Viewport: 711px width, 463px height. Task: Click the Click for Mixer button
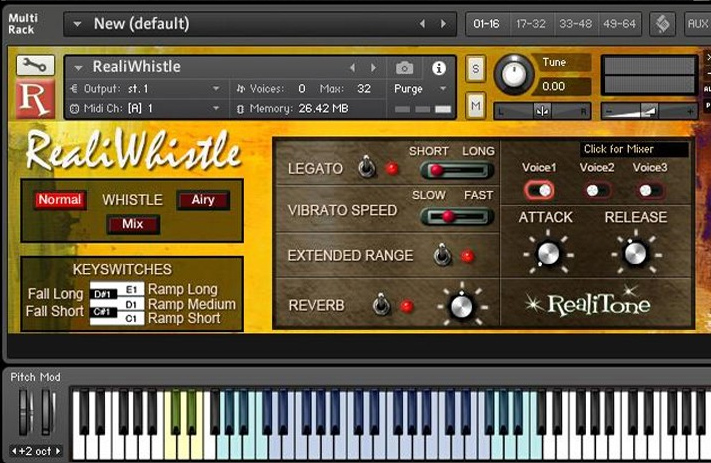(634, 149)
